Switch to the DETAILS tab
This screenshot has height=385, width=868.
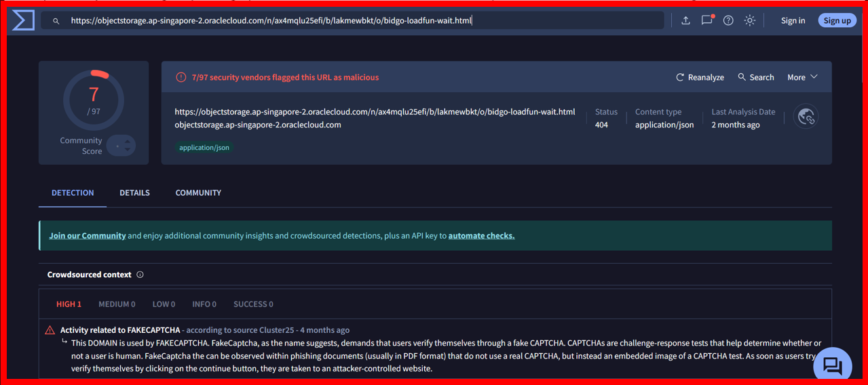(134, 192)
